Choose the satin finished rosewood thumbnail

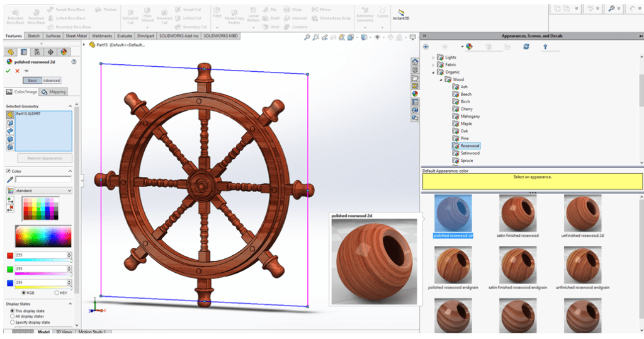[x=517, y=212]
